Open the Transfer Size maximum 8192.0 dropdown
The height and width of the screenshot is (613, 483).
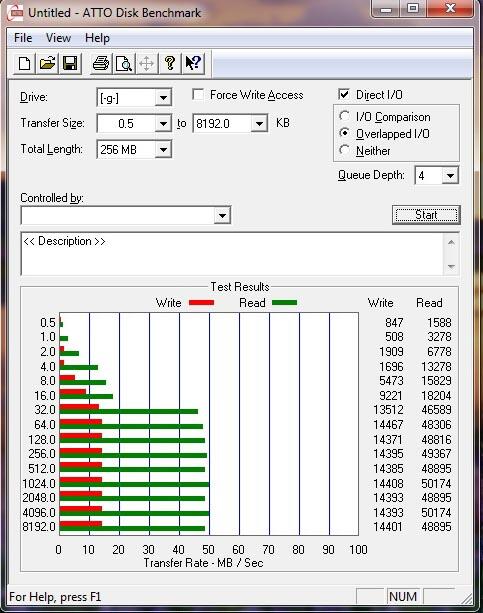(259, 124)
